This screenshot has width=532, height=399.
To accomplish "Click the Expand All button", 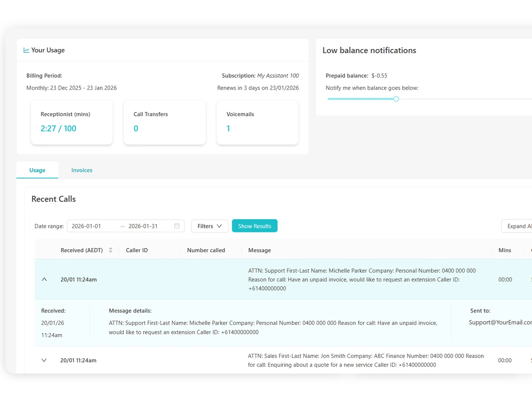I will [x=518, y=226].
